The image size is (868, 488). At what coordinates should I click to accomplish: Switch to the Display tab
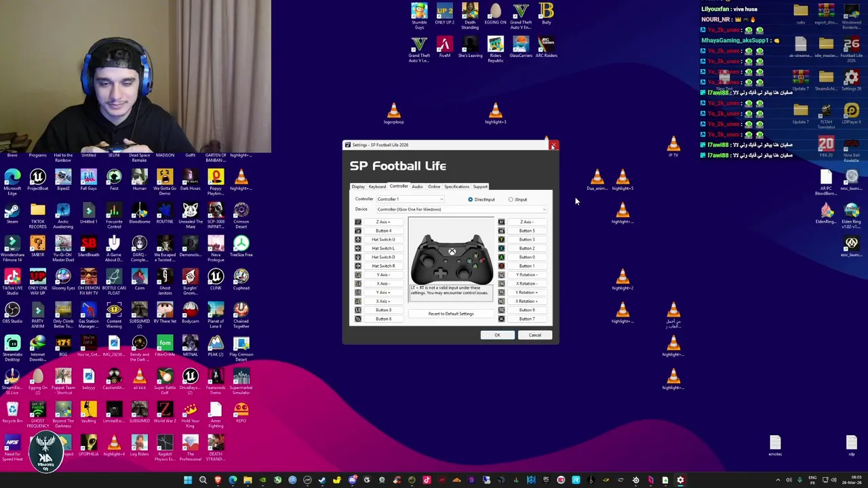coord(358,186)
